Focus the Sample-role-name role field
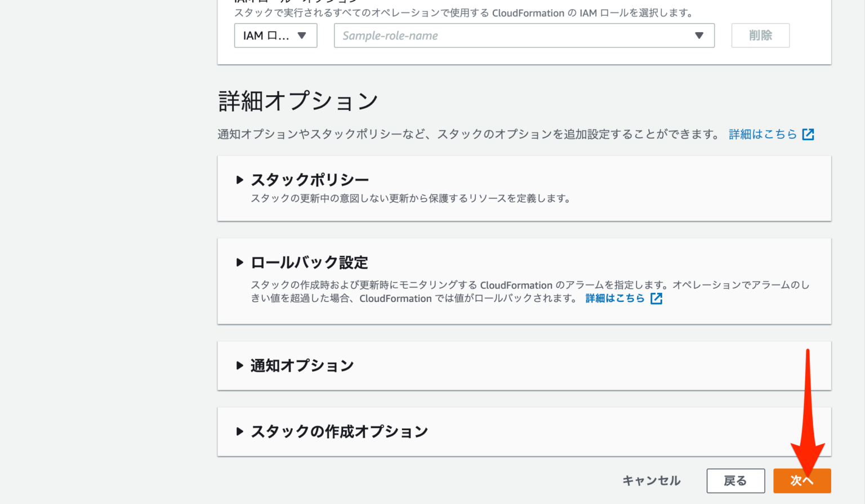The width and height of the screenshot is (865, 504). [x=507, y=35]
